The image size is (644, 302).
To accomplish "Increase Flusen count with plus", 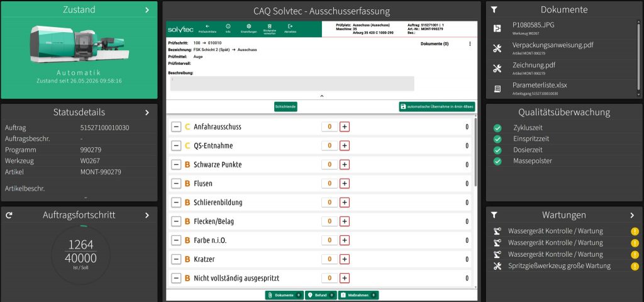I will [x=345, y=184].
